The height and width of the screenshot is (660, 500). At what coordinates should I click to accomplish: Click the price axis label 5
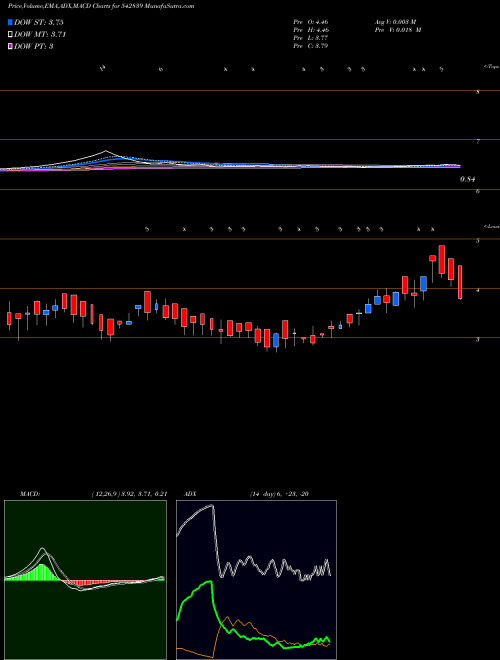478,241
